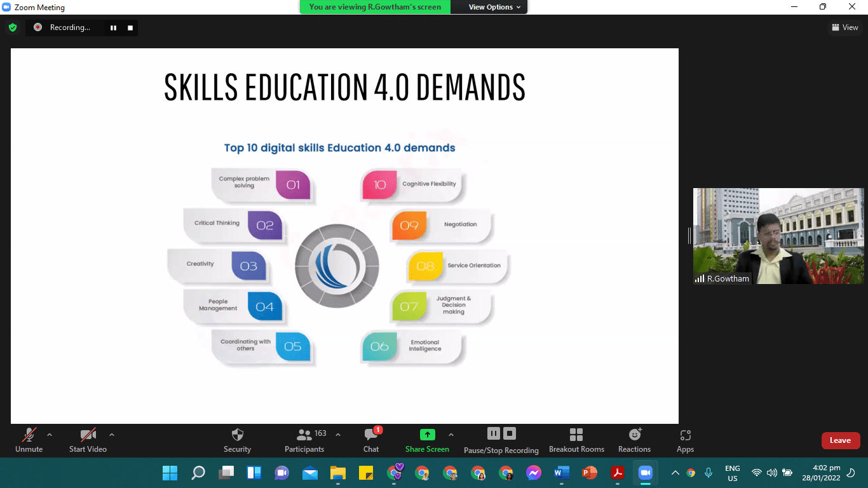Open the View Options dropdown
868x488 pixels.
[x=494, y=7]
